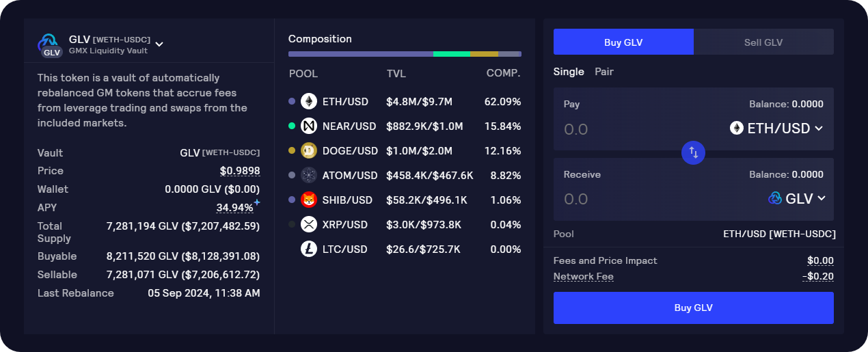The width and height of the screenshot is (868, 352).
Task: Click the sparkle icon next to APY
Action: tap(257, 202)
